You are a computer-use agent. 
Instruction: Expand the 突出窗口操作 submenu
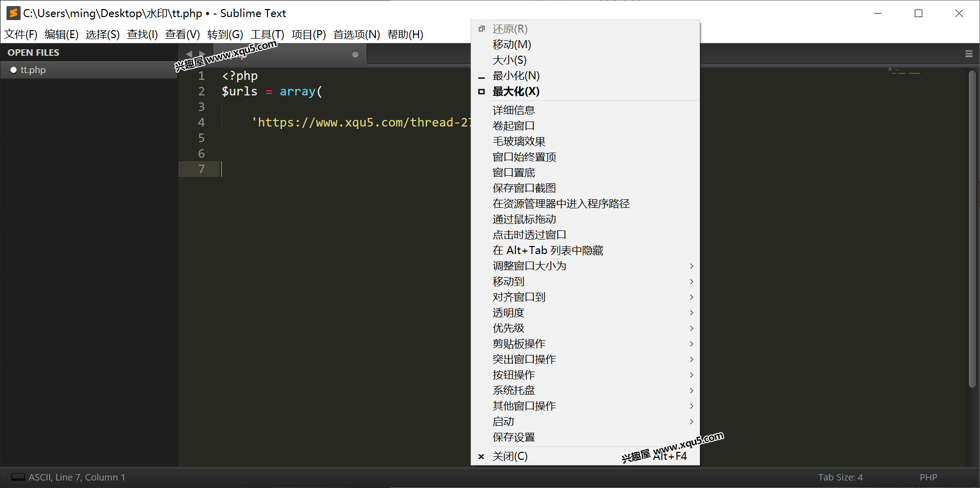click(585, 359)
